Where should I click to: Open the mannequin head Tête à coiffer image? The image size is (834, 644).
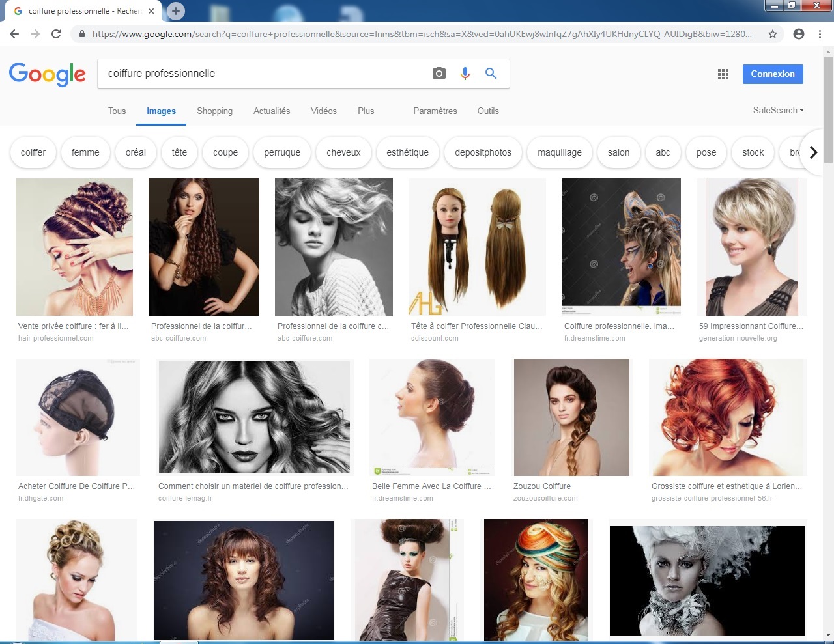click(x=477, y=247)
